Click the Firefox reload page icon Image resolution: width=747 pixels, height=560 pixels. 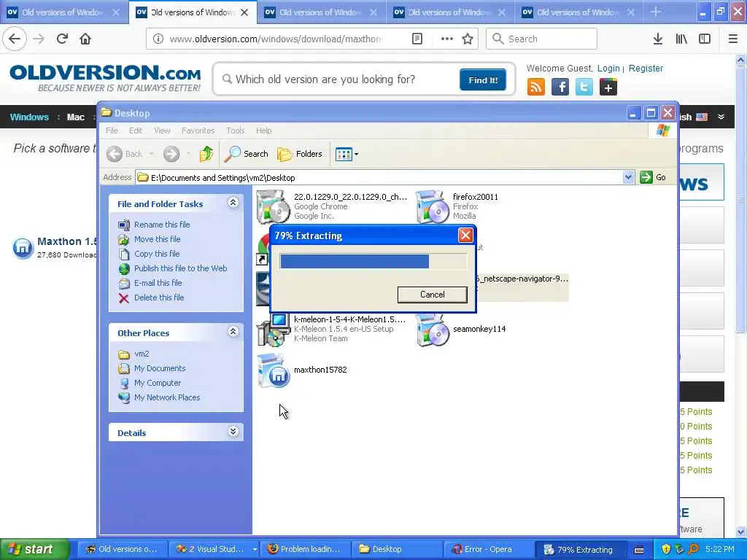click(62, 39)
